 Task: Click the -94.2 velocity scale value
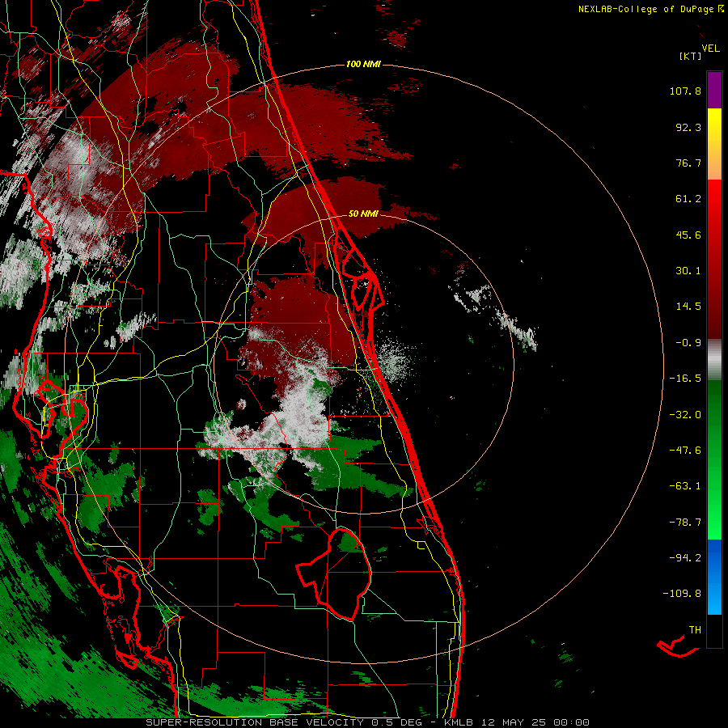click(x=685, y=557)
